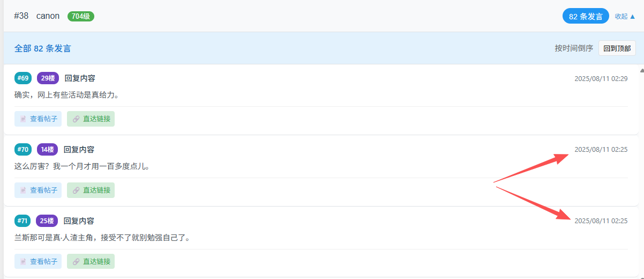Click the 82 条发言 pill button

[586, 16]
